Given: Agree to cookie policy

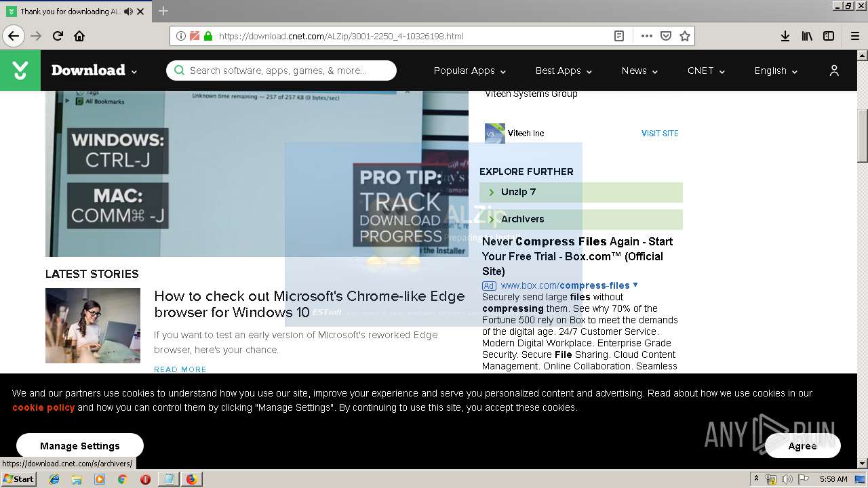Looking at the screenshot, I should (x=802, y=446).
